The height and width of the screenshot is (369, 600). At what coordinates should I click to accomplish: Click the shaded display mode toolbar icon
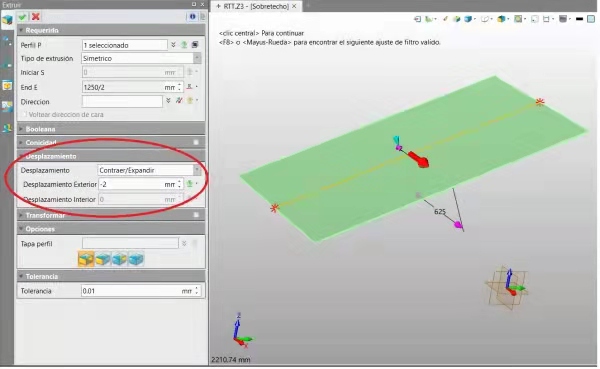(x=469, y=19)
